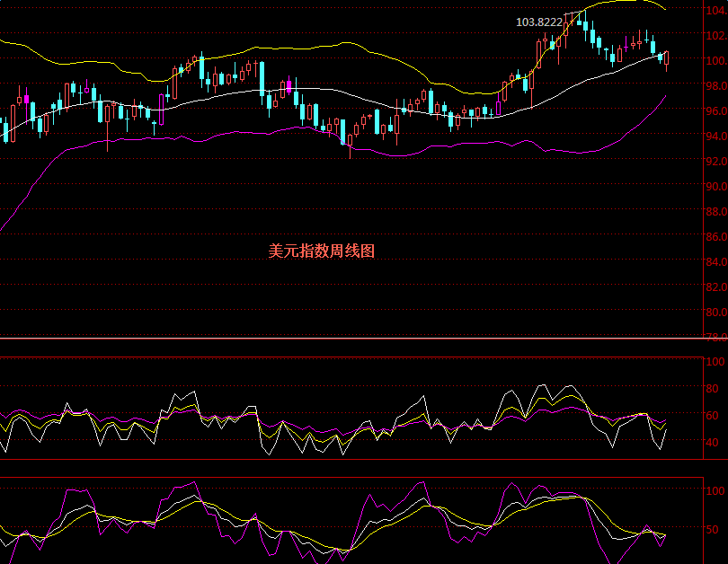Click the last candlestick at the chart's right edge

(666, 58)
